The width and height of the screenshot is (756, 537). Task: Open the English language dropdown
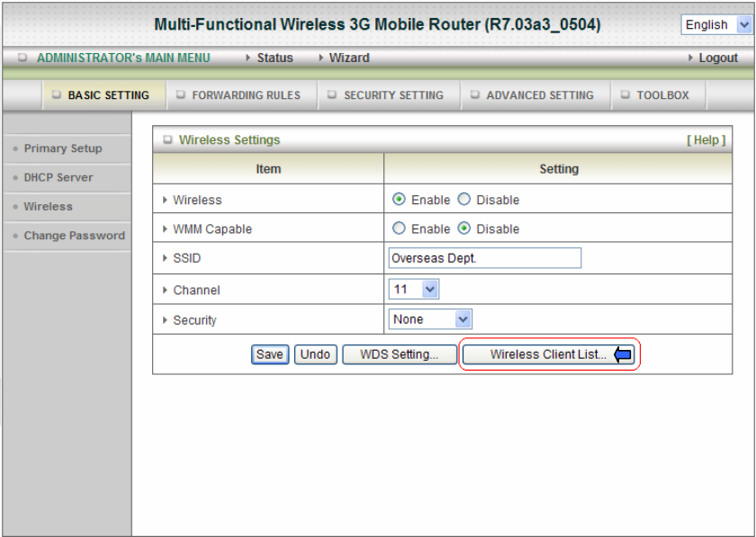(716, 24)
